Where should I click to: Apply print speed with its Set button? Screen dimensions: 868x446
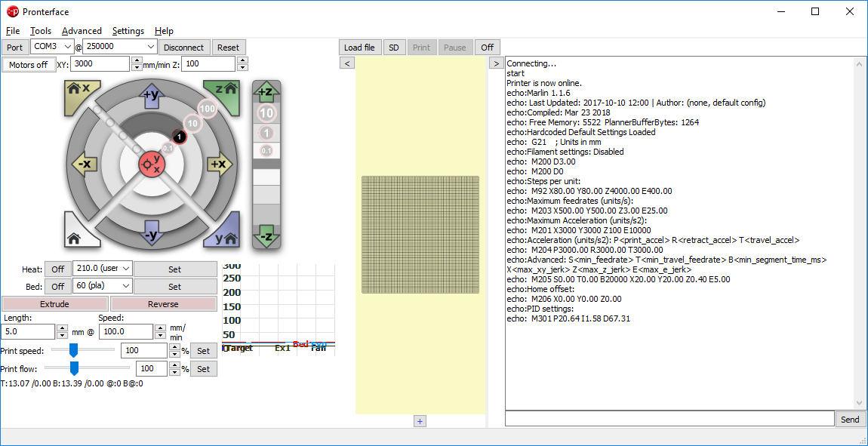click(x=204, y=351)
